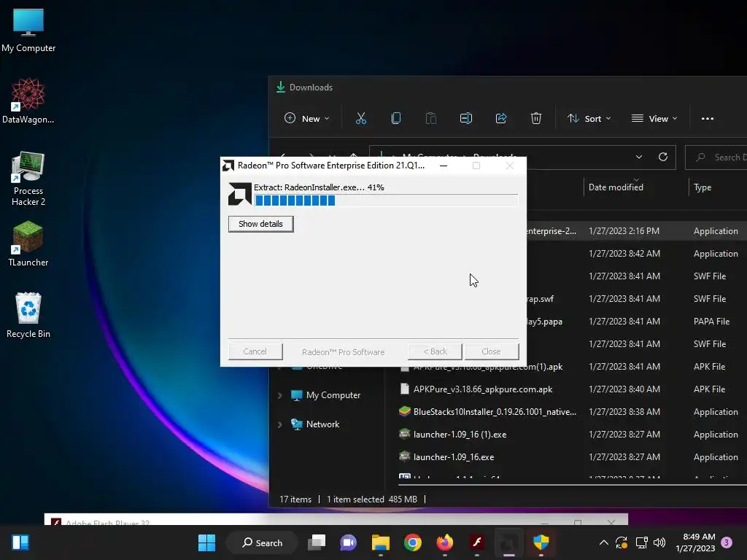Show hidden system tray icons

tap(603, 542)
